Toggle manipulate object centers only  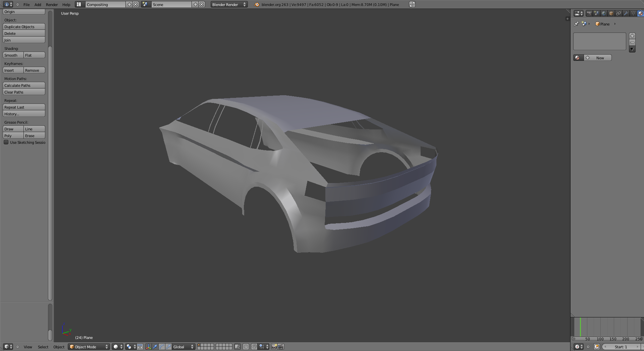(x=140, y=347)
